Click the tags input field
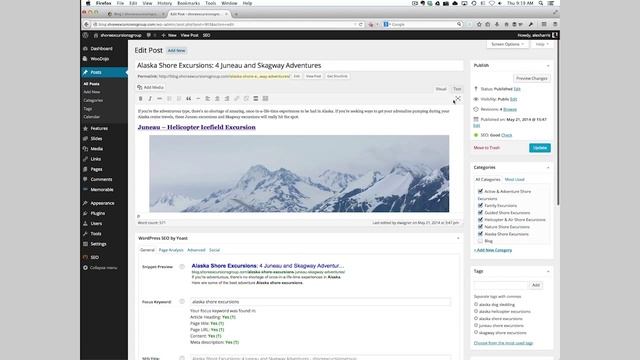The height and width of the screenshot is (360, 640). click(x=500, y=285)
